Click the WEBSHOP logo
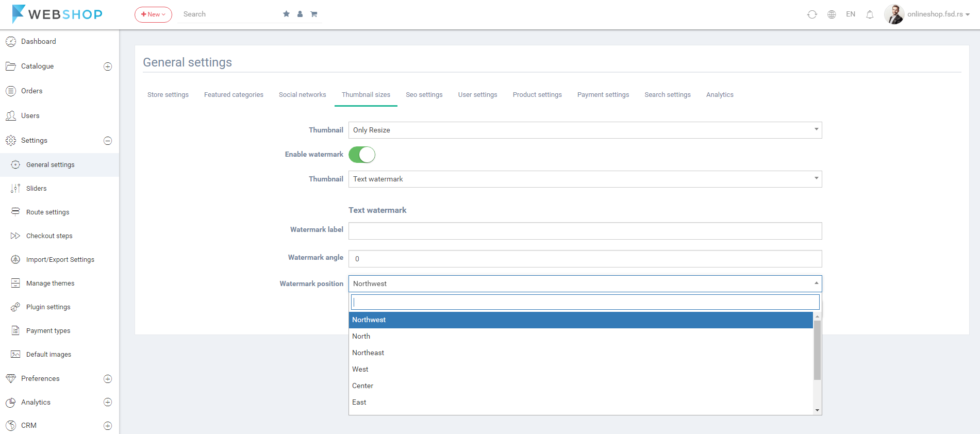The height and width of the screenshot is (434, 980). coord(57,14)
